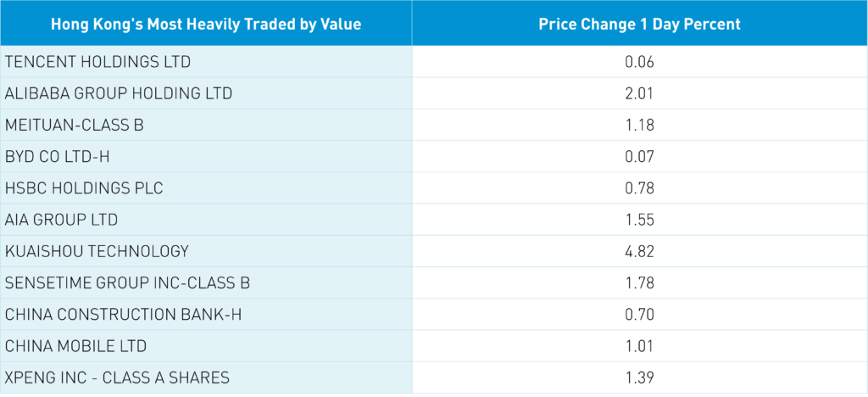Click the 'Hong Kong's Most Heavily Traded by Value' header
This screenshot has width=868, height=397.
(206, 24)
